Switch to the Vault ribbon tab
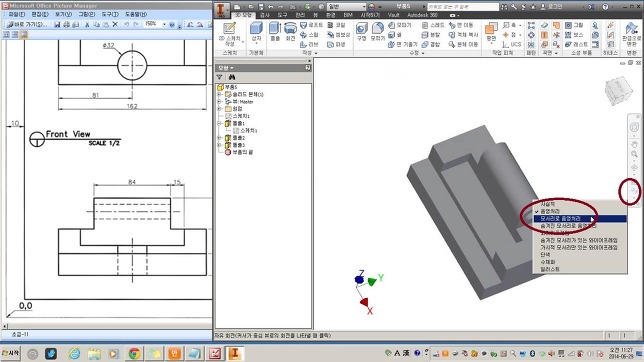Screen dimensions: 644x362 pyautogui.click(x=393, y=15)
